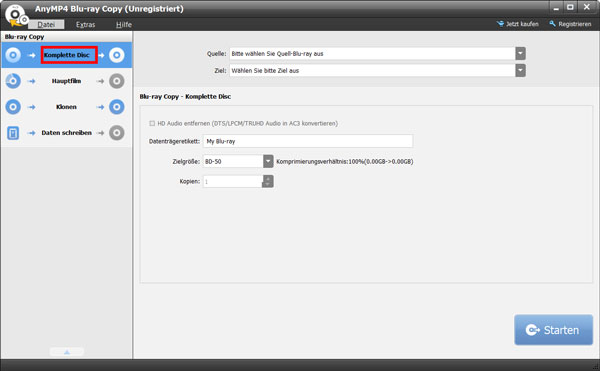This screenshot has height=371, width=600.
Task: Open the Extras menu
Action: [85, 24]
